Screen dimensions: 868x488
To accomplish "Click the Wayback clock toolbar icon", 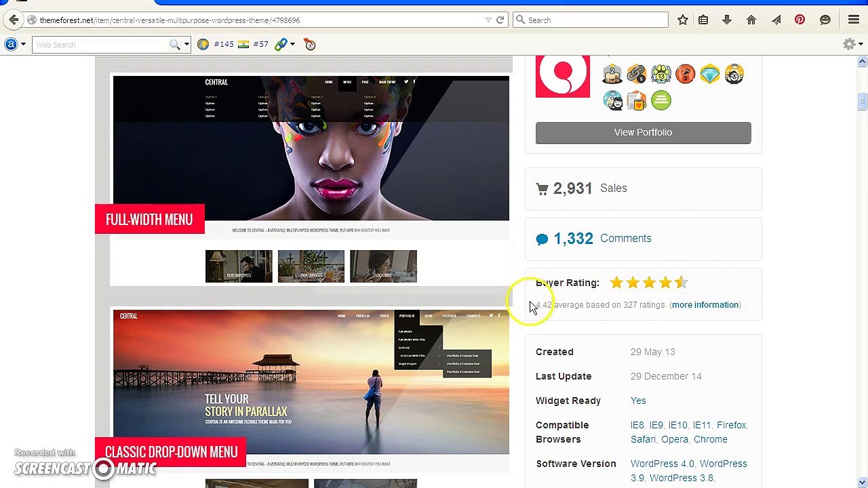I will (310, 44).
